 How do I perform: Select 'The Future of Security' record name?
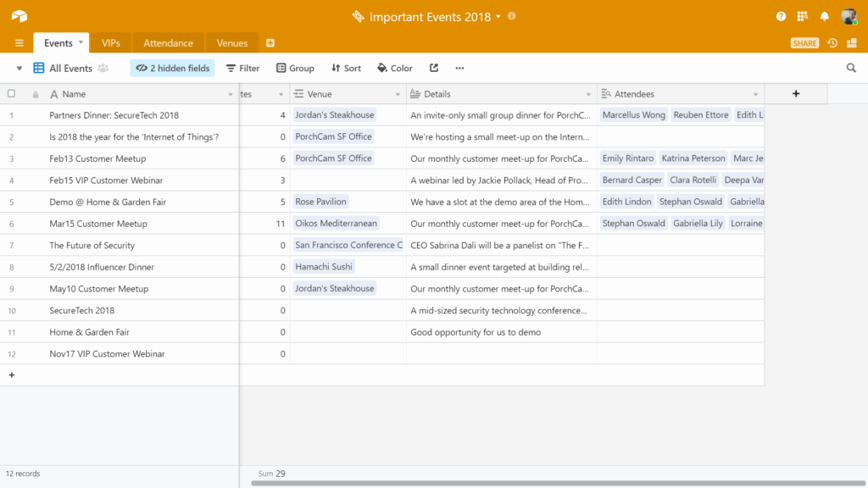click(92, 245)
